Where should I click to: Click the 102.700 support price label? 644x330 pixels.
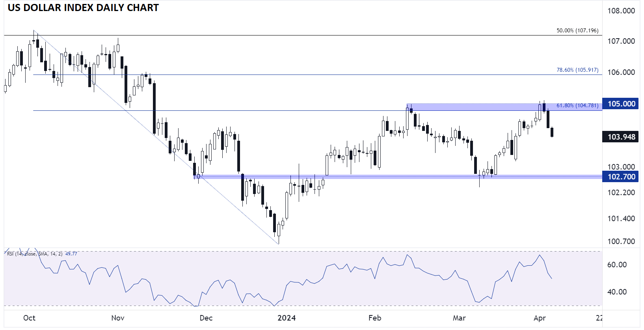point(620,177)
